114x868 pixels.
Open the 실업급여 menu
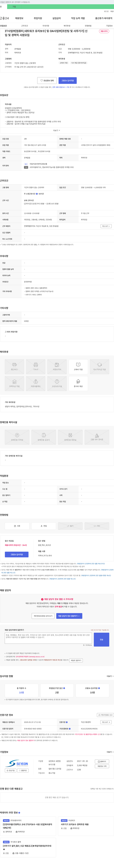[57, 18]
